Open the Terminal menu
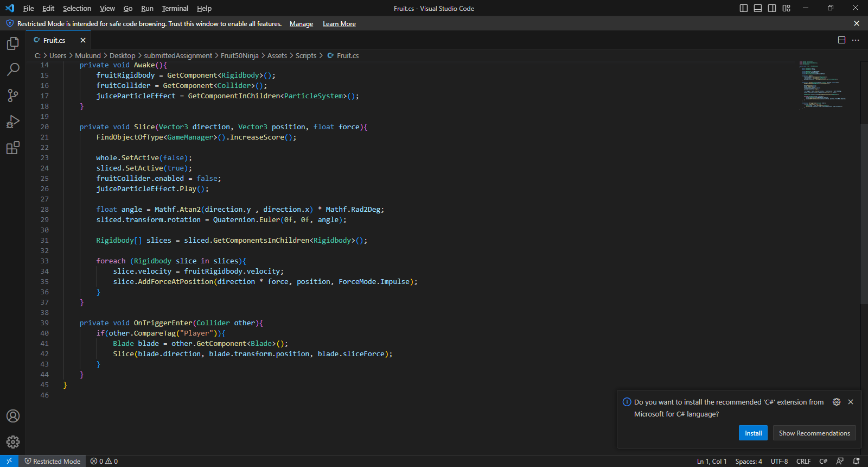Viewport: 868px width, 467px height. [x=175, y=8]
